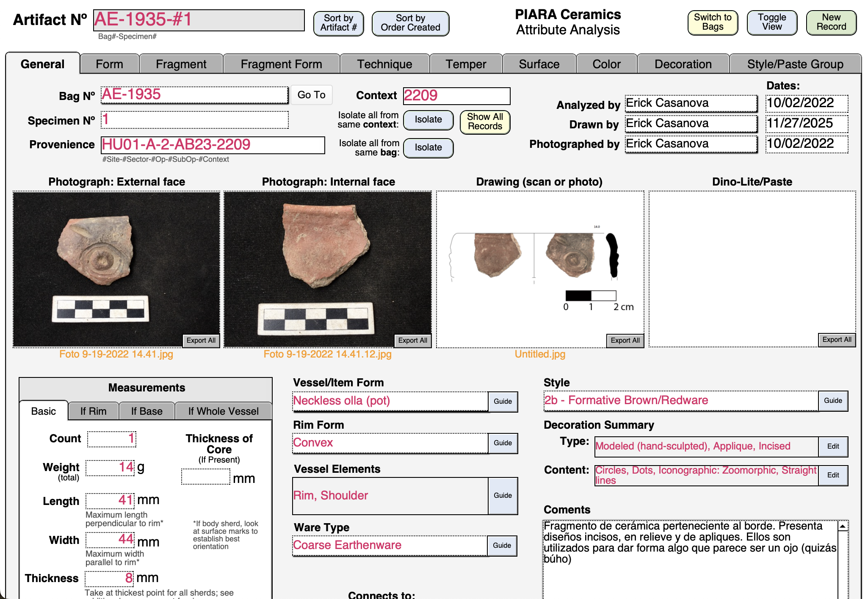Switch to the Decoration tab
This screenshot has width=868, height=599.
point(683,64)
